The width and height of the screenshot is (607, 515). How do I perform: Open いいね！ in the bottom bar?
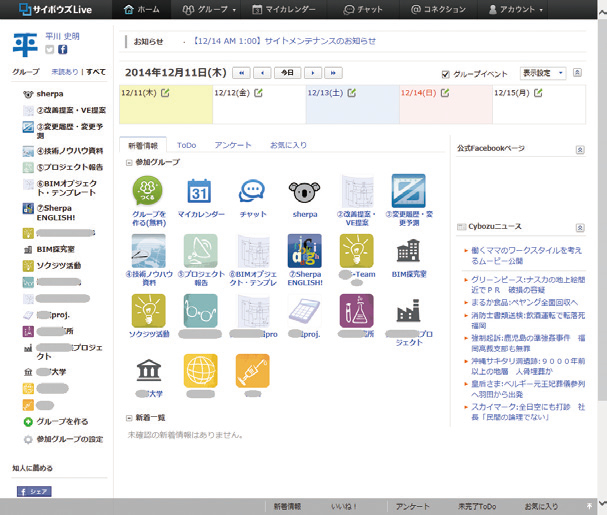pyautogui.click(x=343, y=506)
